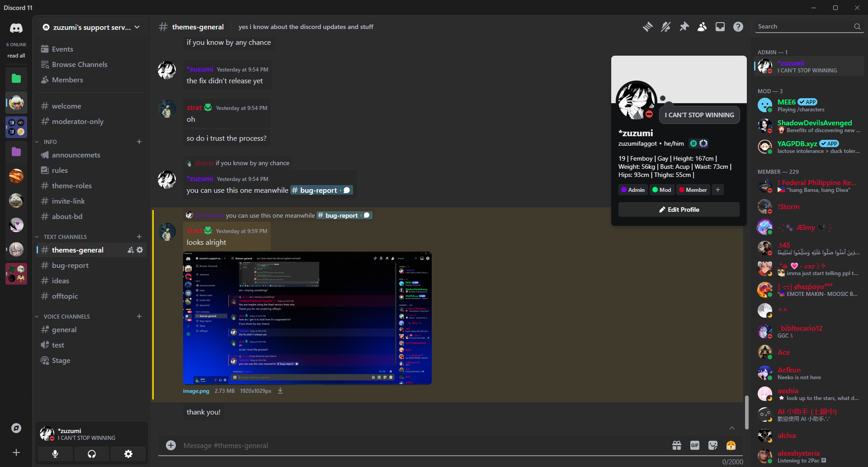Open the GIF picker
The height and width of the screenshot is (467, 868).
point(695,445)
